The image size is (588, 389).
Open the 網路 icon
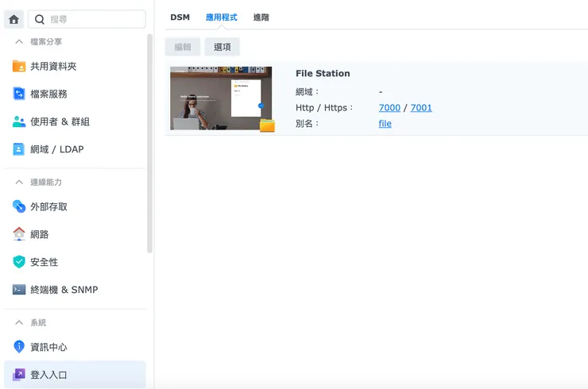click(19, 234)
